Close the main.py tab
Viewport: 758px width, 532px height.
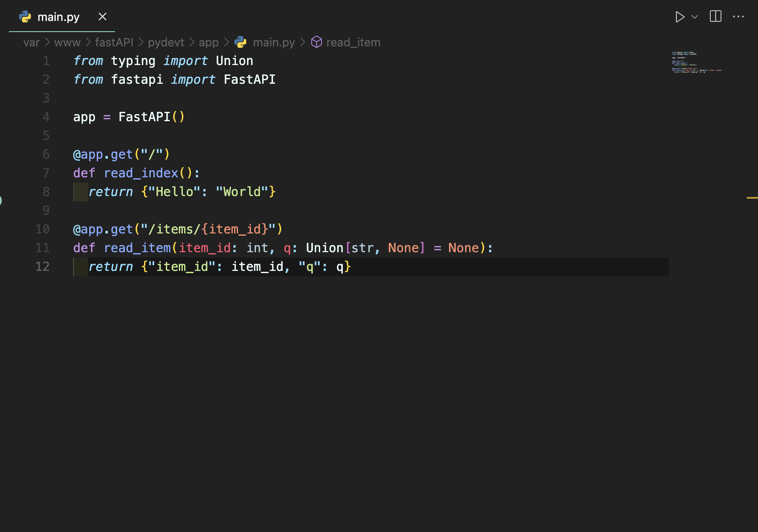tap(103, 16)
